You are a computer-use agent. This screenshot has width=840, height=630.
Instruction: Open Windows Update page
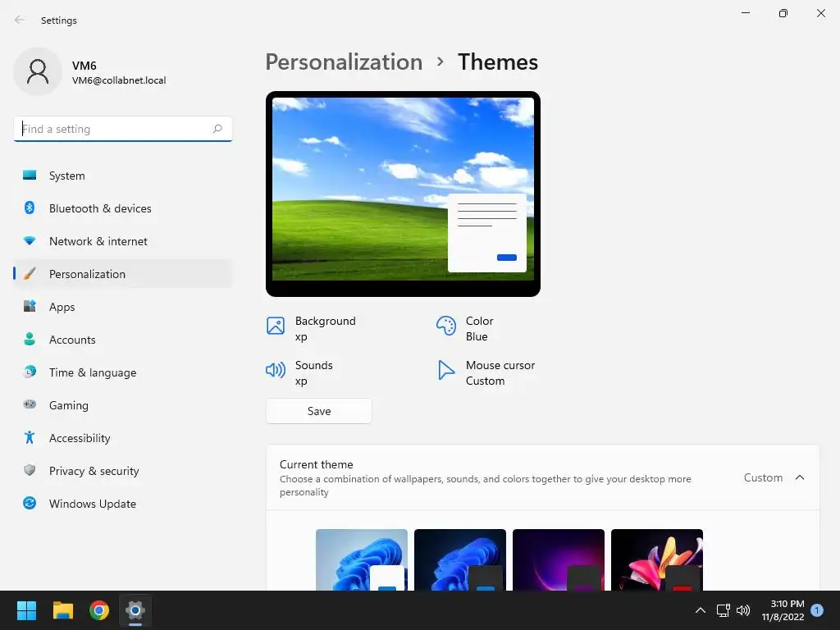coord(123,504)
